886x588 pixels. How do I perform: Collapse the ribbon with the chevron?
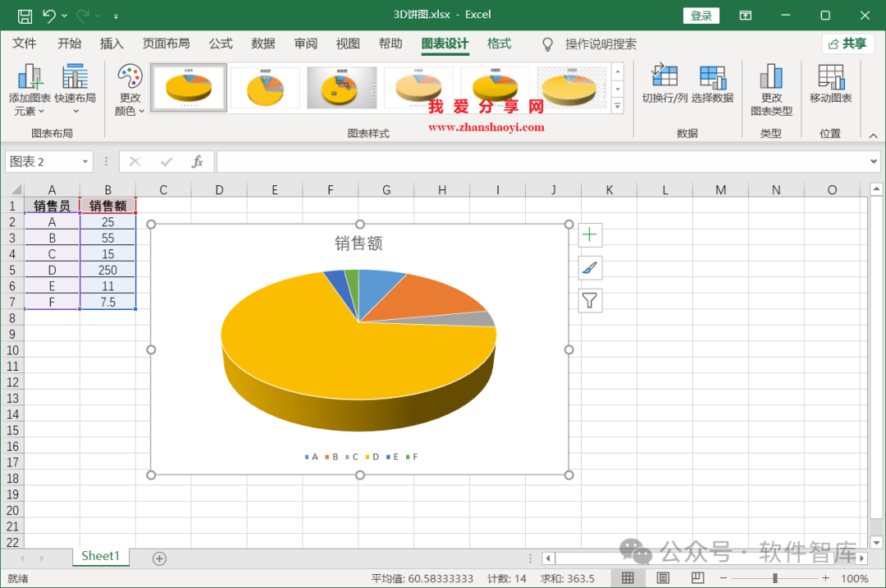(873, 135)
